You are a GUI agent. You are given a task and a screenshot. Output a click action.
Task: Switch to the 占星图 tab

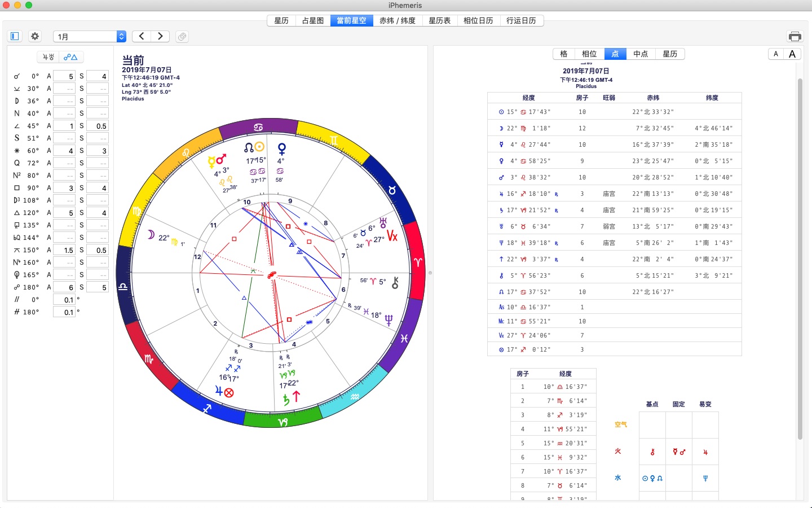[x=312, y=21]
